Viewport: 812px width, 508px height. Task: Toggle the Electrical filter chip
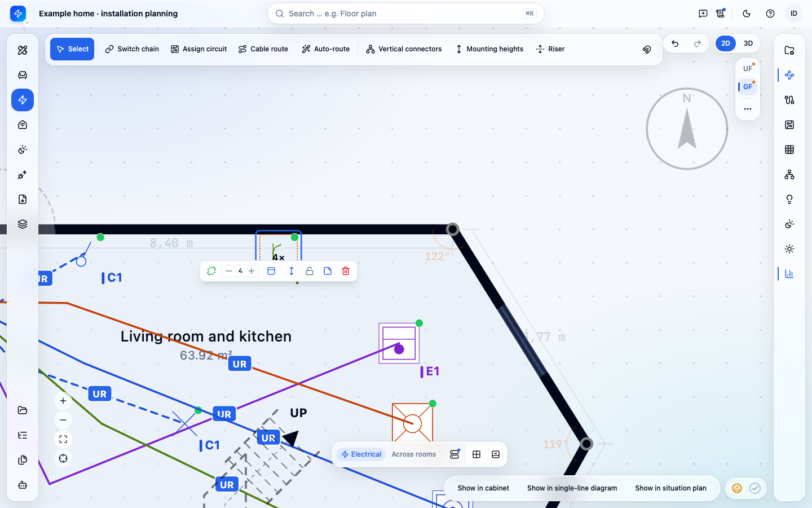(x=361, y=454)
